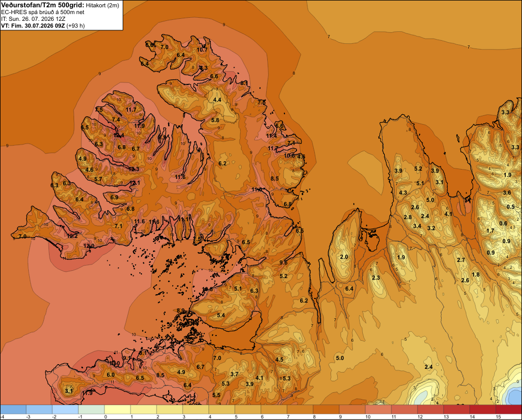This screenshot has height=420, width=522.
Task: Click the legend scale label "12"
Action: tap(420, 417)
